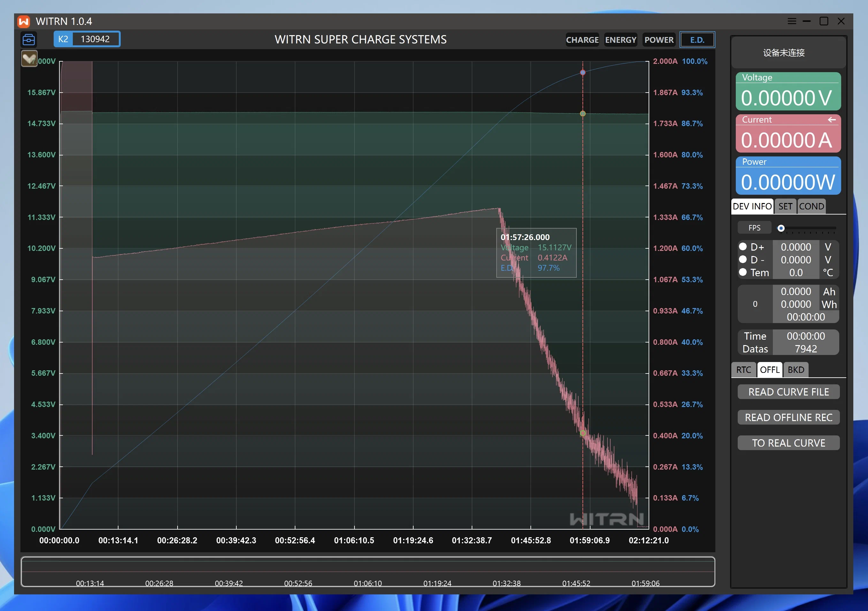Screen dimensions: 868x611
Task: Click the Voltage readout panel
Action: pos(788,91)
